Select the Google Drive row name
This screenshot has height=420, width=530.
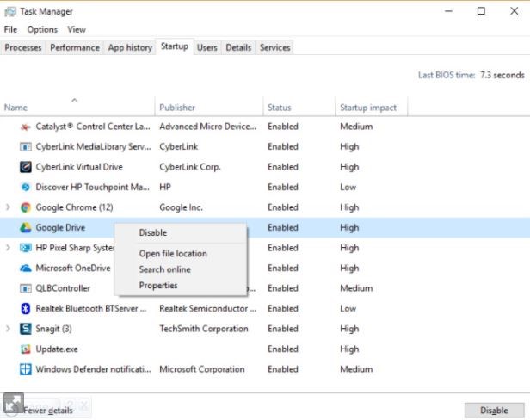(x=60, y=227)
